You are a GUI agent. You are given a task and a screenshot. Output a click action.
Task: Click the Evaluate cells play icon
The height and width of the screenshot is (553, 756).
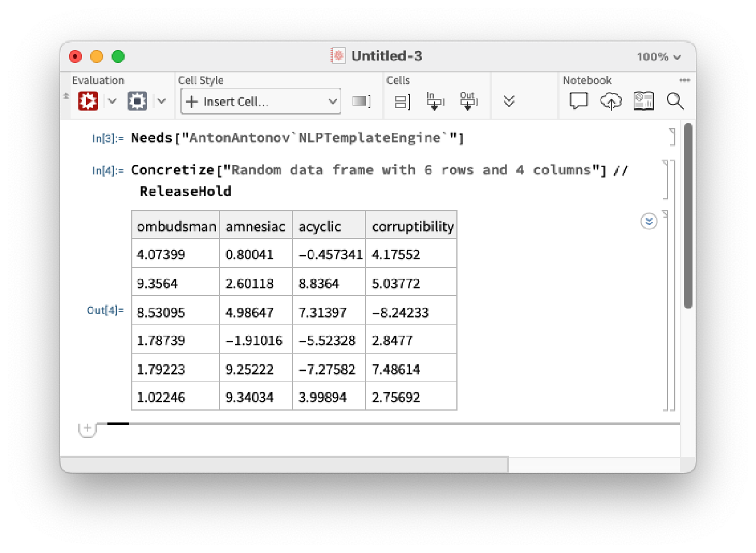(88, 101)
